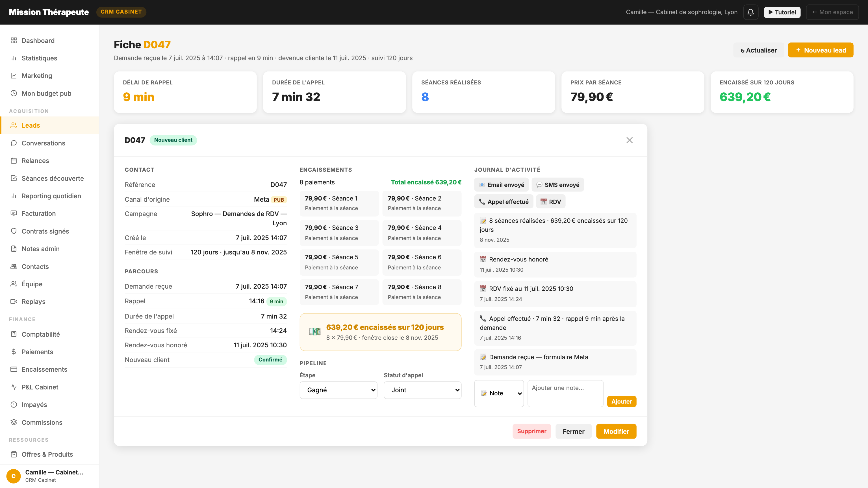The height and width of the screenshot is (488, 868).
Task: Focus the Ajouter une note text field
Action: [565, 393]
